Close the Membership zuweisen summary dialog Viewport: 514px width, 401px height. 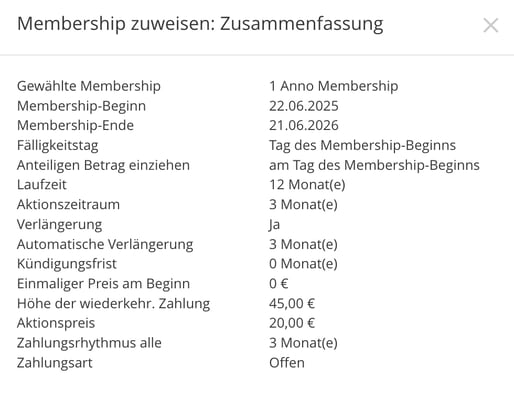[491, 25]
